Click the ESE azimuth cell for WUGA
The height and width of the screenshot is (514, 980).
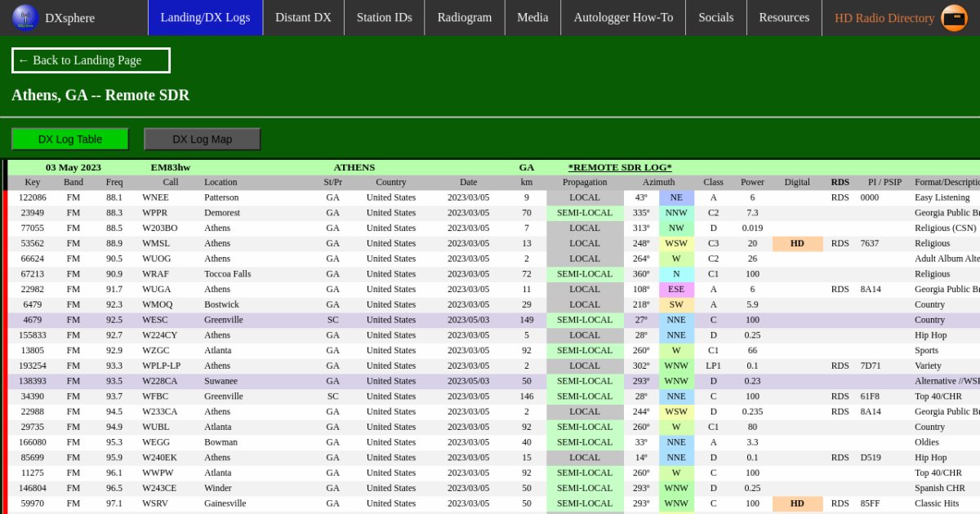(x=676, y=289)
